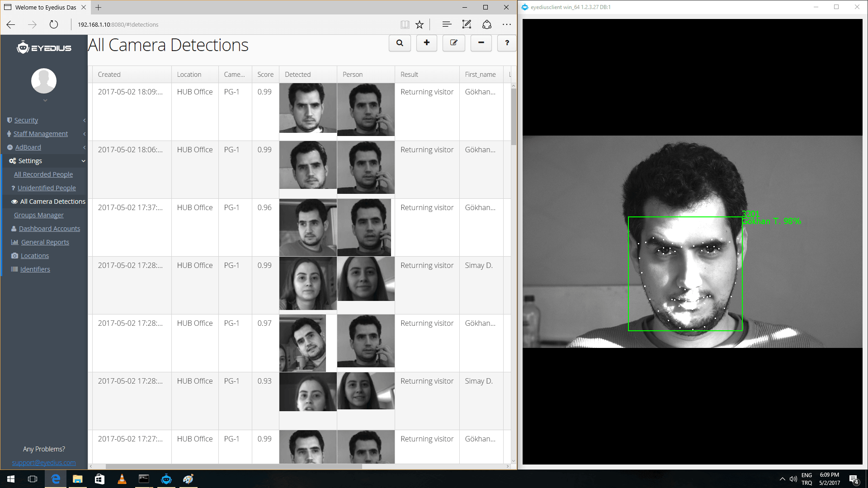Image resolution: width=868 pixels, height=488 pixels.
Task: Open browser reading view icon
Action: (405, 24)
